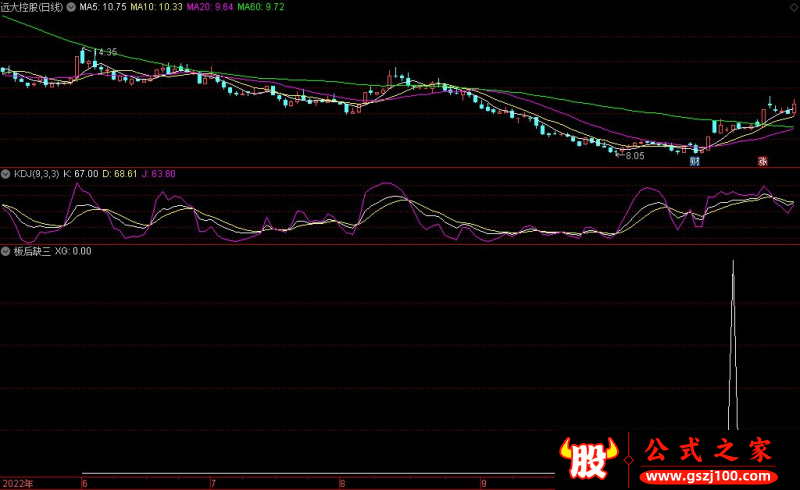Click the 公式之家 logo text
This screenshot has height=490, width=800.
[708, 450]
